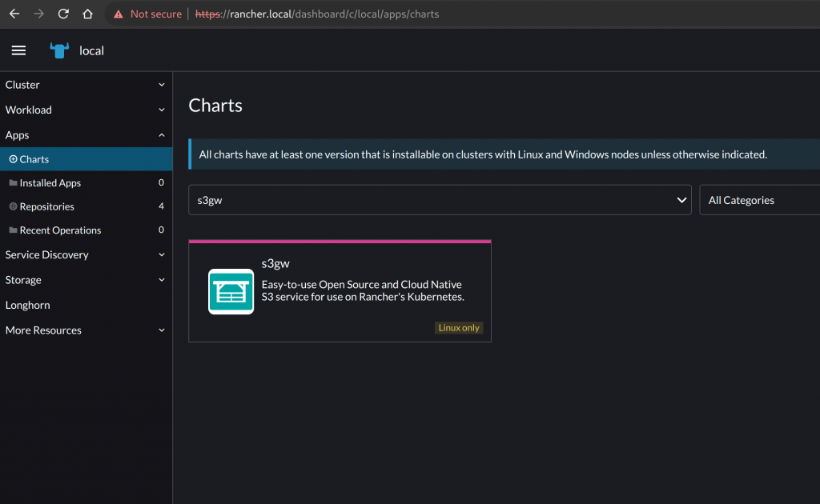The height and width of the screenshot is (504, 820).
Task: Click the browser forward arrow
Action: 39,14
